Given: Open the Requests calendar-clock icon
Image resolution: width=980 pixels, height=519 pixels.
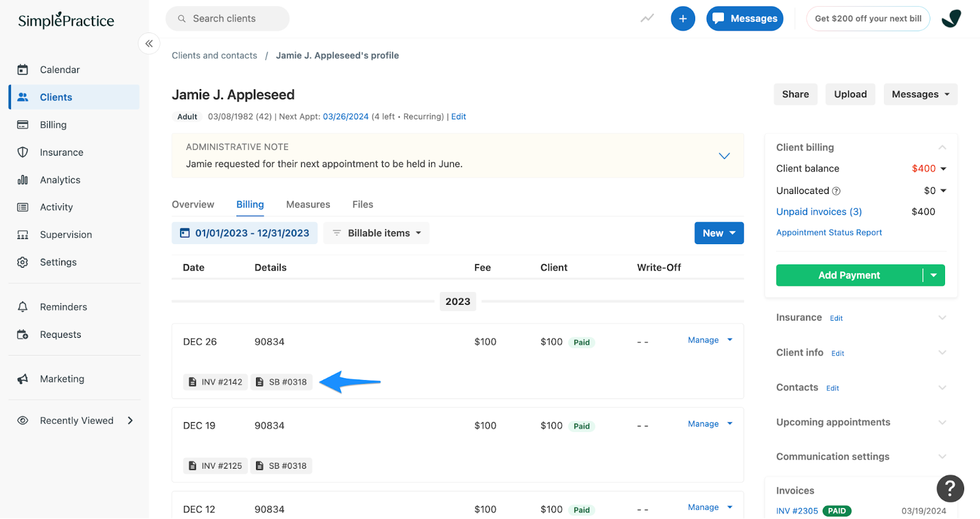Looking at the screenshot, I should point(23,335).
